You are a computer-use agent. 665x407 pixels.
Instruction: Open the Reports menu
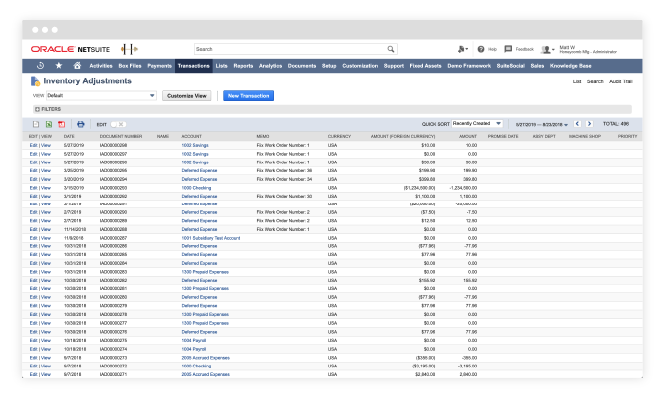[243, 66]
